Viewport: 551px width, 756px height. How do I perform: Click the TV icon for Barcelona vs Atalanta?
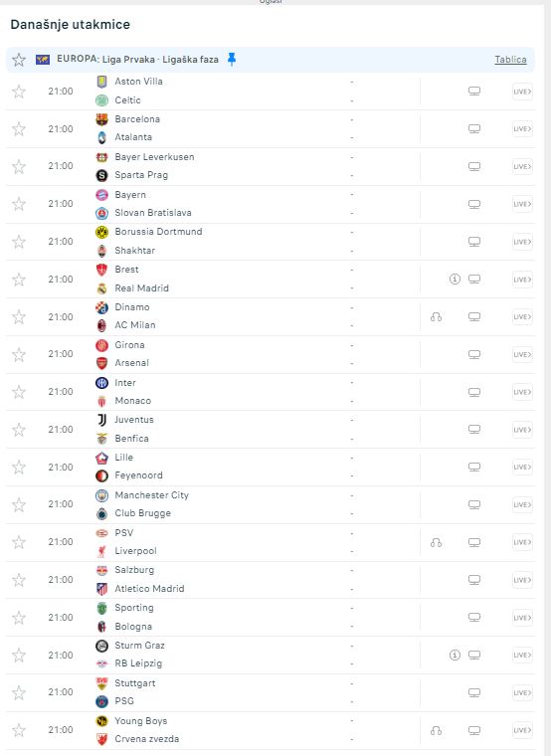(x=474, y=128)
